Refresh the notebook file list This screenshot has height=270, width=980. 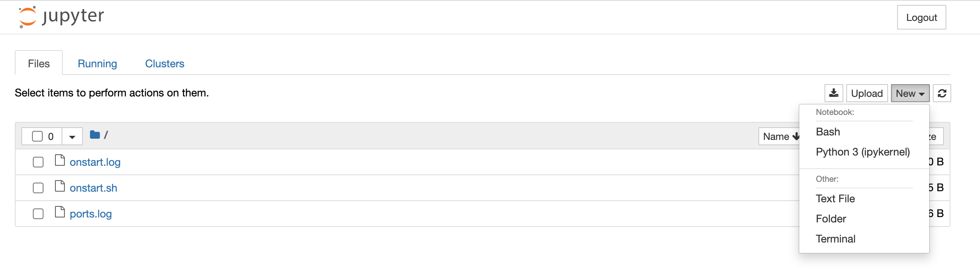click(x=942, y=93)
